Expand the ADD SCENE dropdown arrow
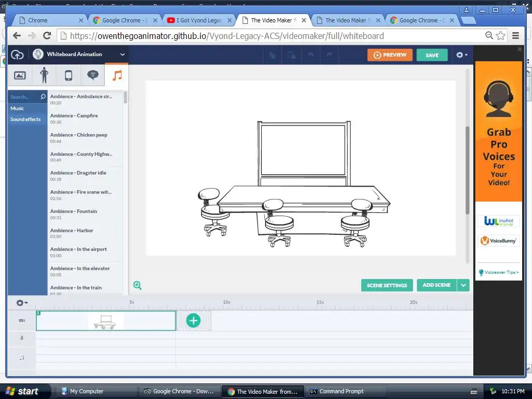532x399 pixels. 463,285
